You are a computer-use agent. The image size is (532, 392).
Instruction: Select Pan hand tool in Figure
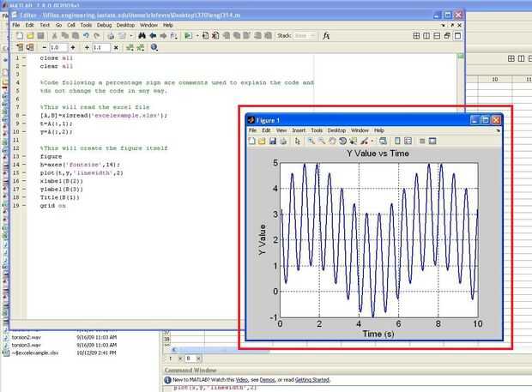pos(332,141)
